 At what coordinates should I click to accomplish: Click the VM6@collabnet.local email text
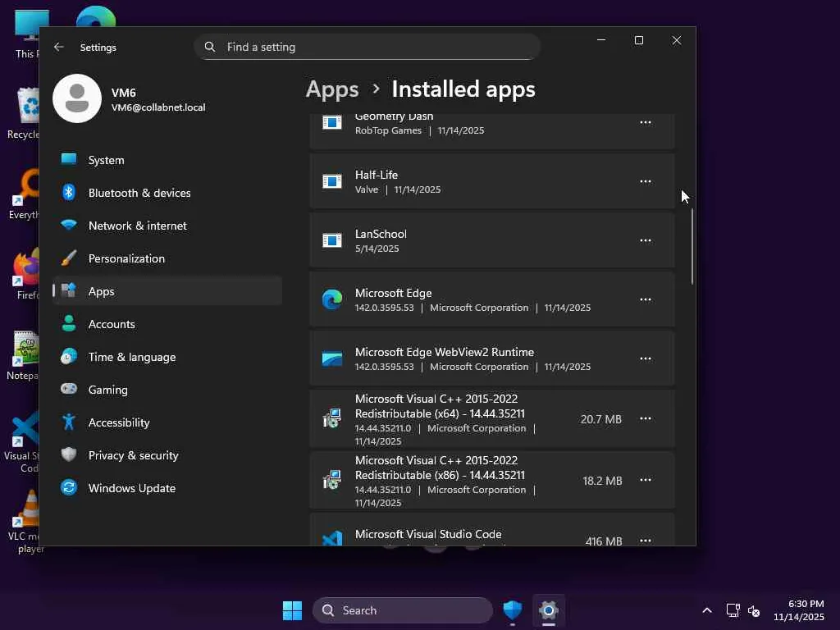click(158, 107)
